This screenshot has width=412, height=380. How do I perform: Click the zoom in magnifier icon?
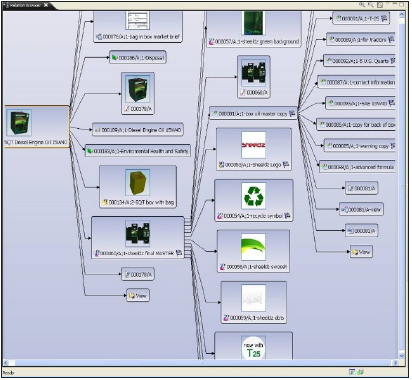pos(362,5)
